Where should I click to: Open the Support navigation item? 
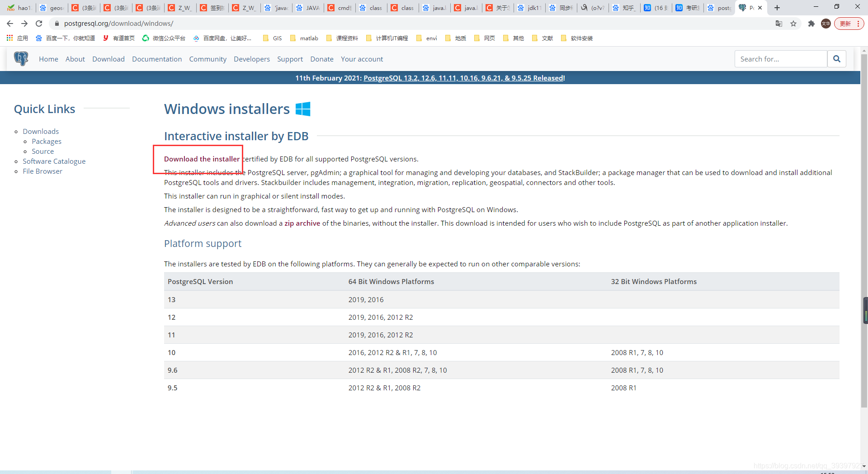click(290, 59)
